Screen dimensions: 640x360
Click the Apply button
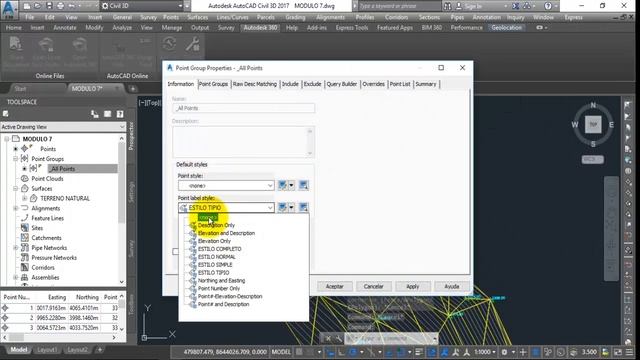[412, 287]
